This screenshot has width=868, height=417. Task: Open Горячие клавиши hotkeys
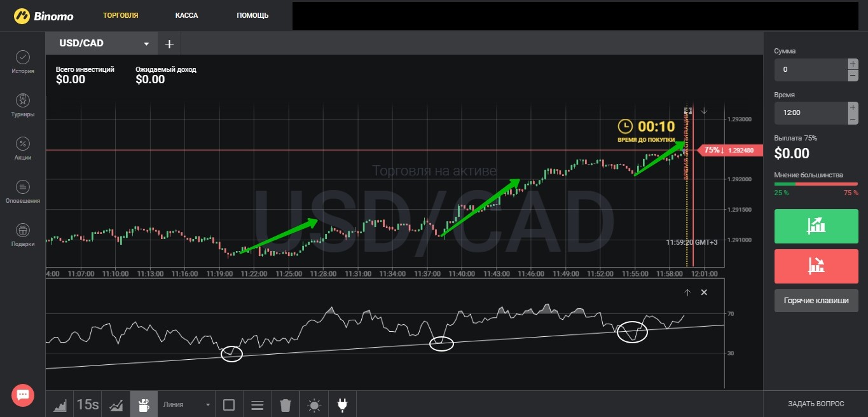tap(816, 301)
